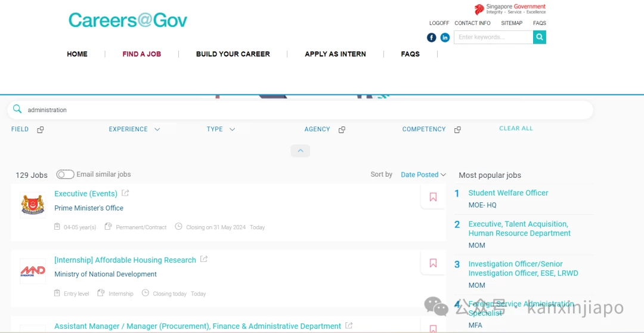
Task: Click Prime Minister's Office agency text
Action: pos(89,208)
